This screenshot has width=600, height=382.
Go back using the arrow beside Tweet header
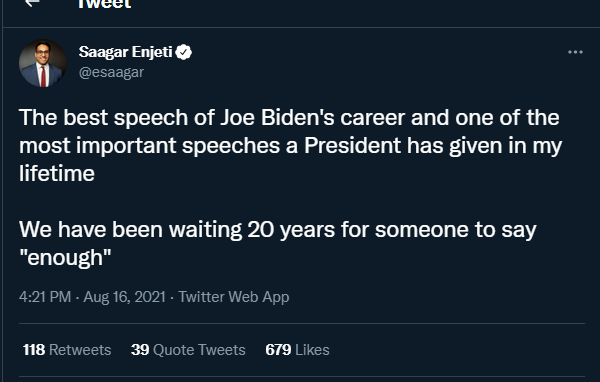pos(32,3)
